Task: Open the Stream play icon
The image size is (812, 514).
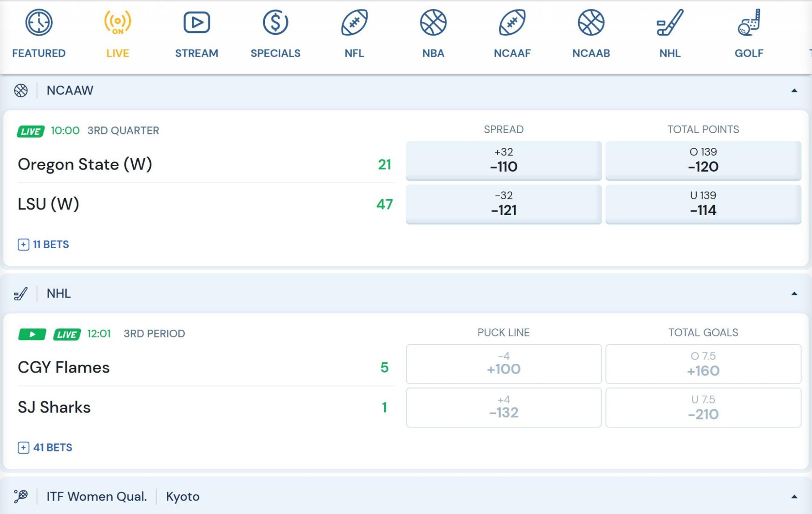Action: click(197, 22)
